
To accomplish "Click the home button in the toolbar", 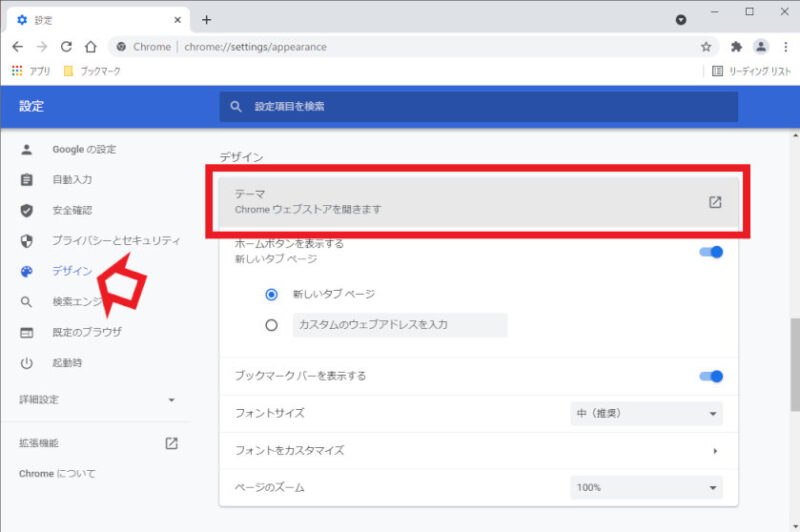I will tap(91, 47).
